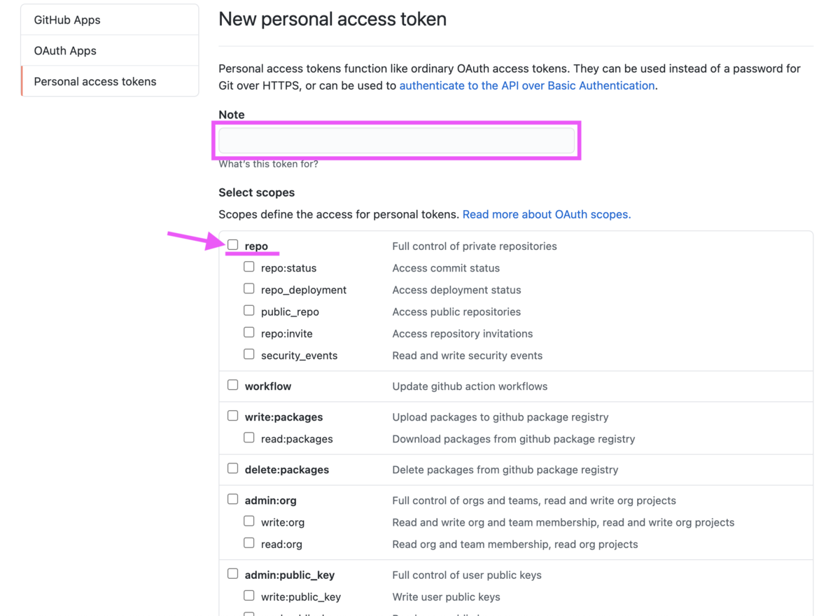Image resolution: width=840 pixels, height=616 pixels.
Task: Check the write:packages checkbox
Action: [x=233, y=416]
